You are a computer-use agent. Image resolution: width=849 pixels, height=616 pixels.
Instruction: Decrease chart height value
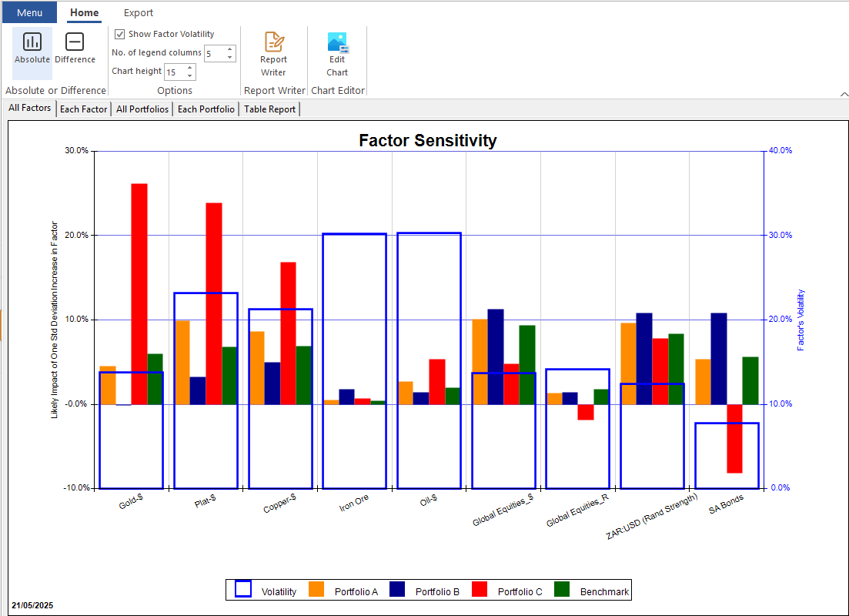click(190, 76)
